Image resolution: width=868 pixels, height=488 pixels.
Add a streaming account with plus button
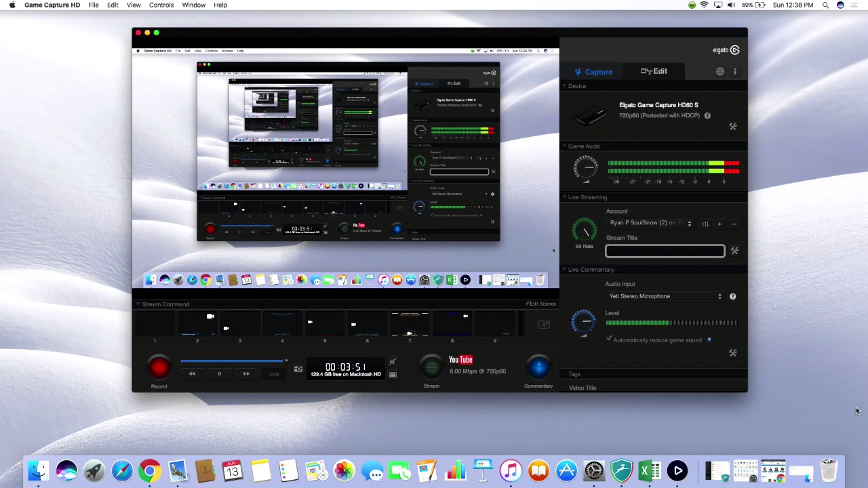pyautogui.click(x=719, y=224)
